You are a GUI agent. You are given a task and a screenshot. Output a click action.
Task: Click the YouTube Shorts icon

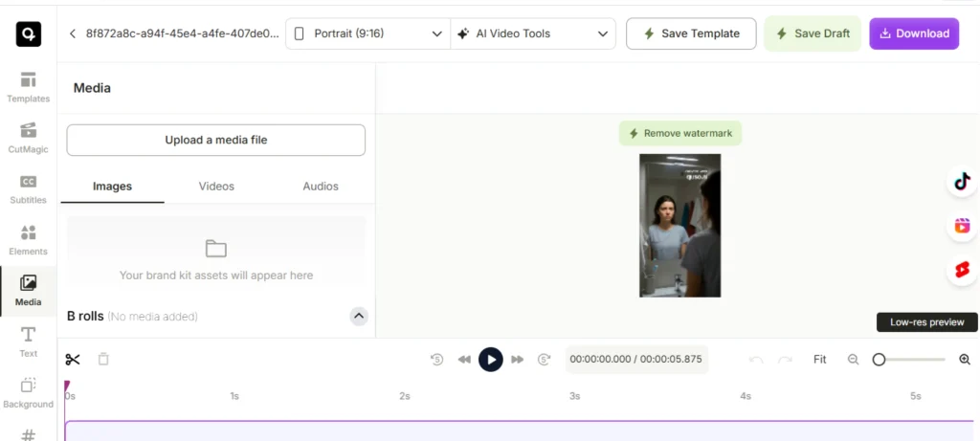click(961, 271)
